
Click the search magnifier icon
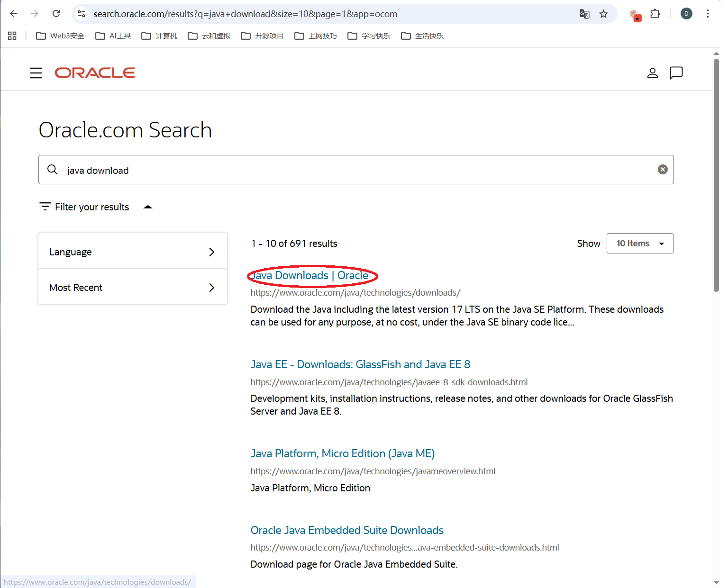(x=53, y=170)
